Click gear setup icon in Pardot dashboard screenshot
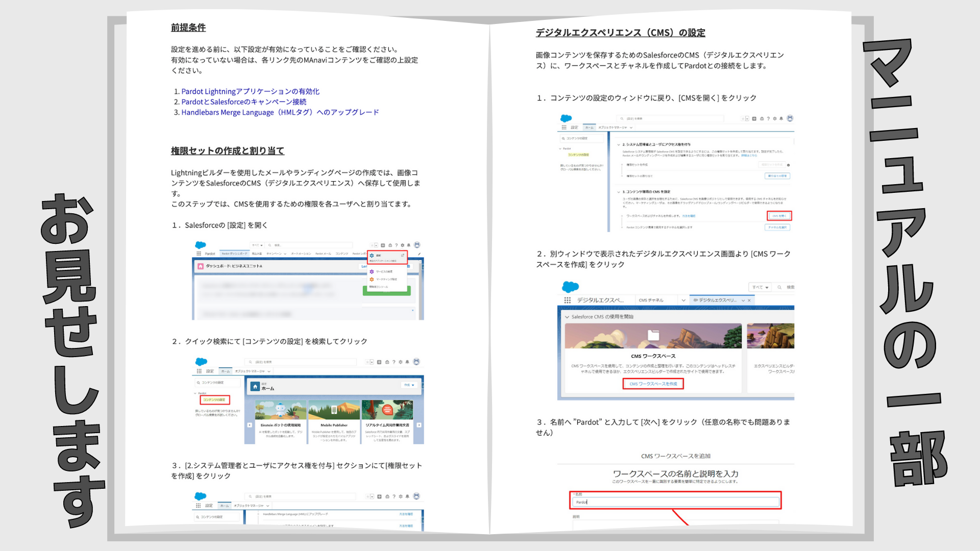The height and width of the screenshot is (551, 980). pos(403,245)
